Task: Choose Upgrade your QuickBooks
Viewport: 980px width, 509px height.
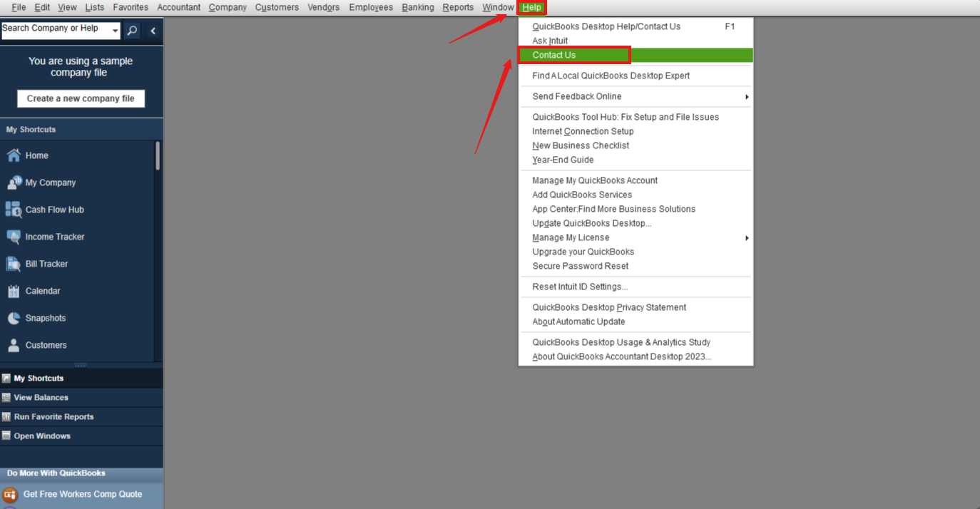Action: click(x=636, y=252)
